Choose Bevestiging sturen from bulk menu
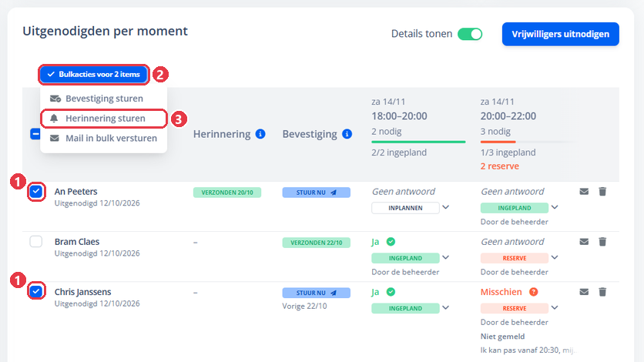644x362 pixels. [x=103, y=99]
